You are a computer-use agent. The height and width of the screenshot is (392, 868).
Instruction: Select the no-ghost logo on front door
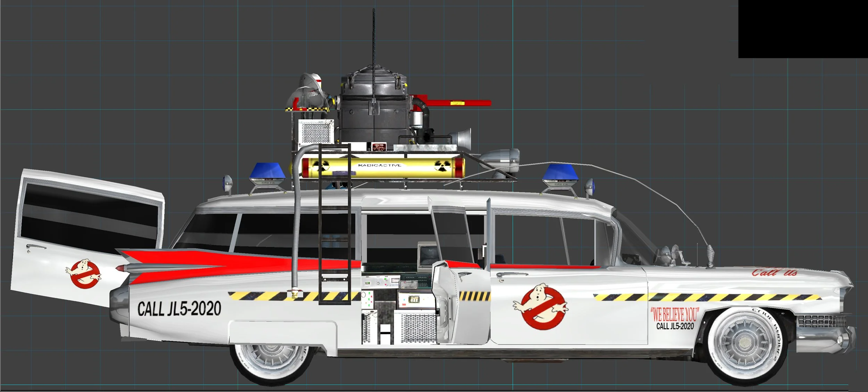click(540, 306)
